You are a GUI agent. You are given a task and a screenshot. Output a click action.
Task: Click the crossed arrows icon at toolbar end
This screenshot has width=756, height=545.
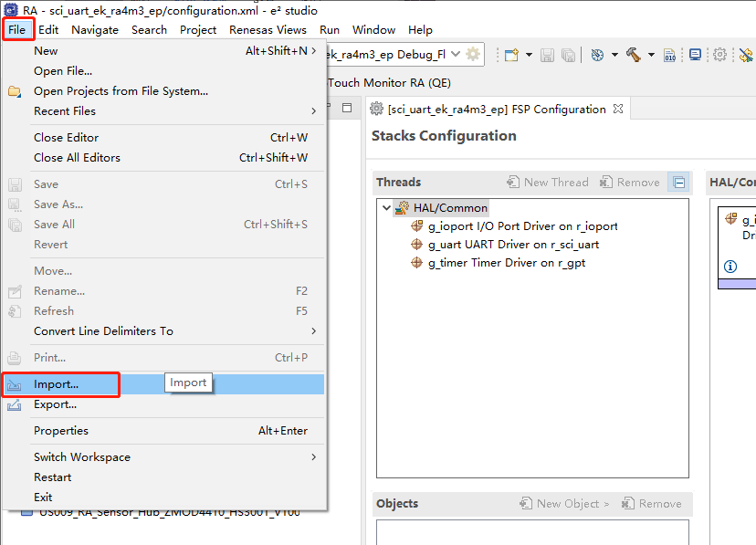746,55
